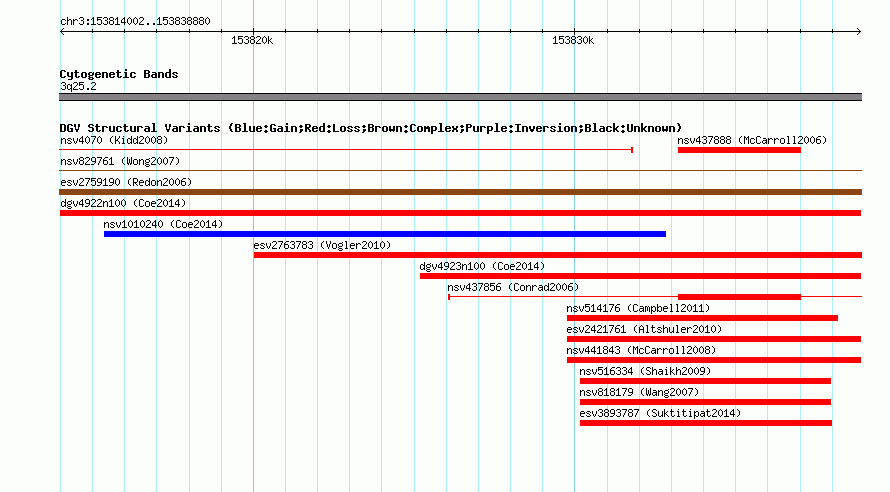Click the left arrowhead of the ruler
890x492 pixels.
click(x=62, y=32)
